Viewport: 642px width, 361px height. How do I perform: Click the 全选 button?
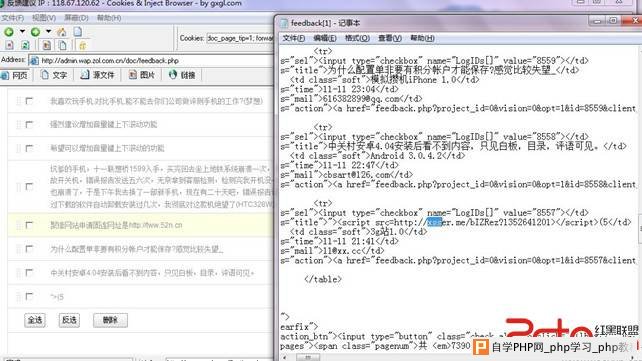(x=35, y=320)
